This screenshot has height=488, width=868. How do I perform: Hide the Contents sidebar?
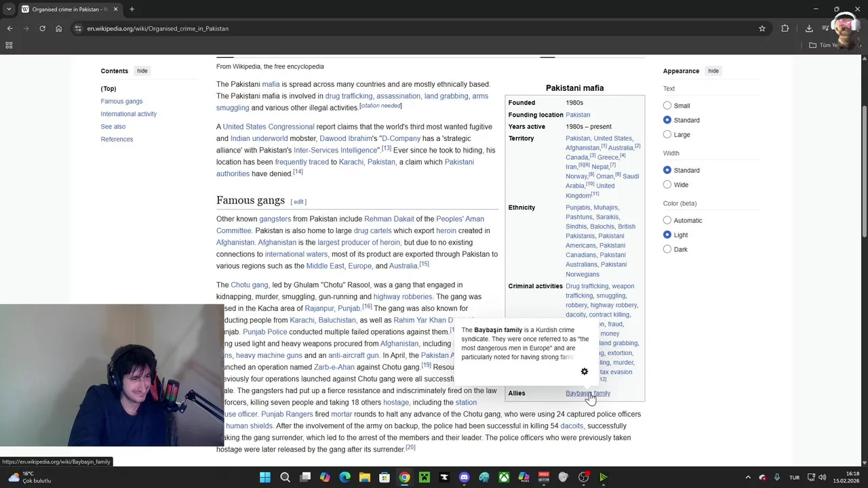[142, 70]
